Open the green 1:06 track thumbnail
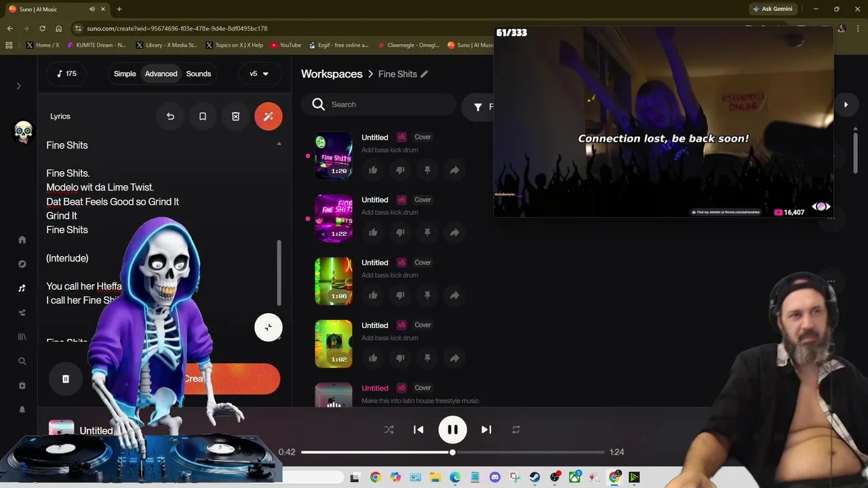The width and height of the screenshot is (868, 488). click(x=334, y=281)
